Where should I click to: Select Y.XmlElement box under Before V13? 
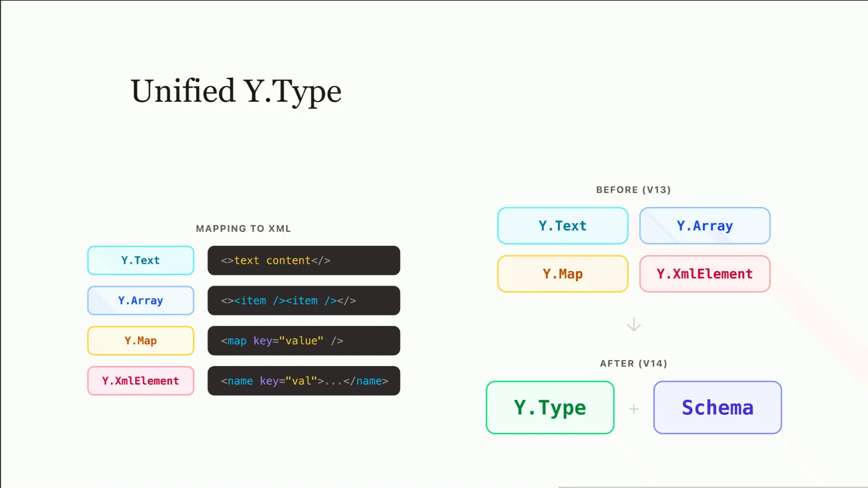705,274
